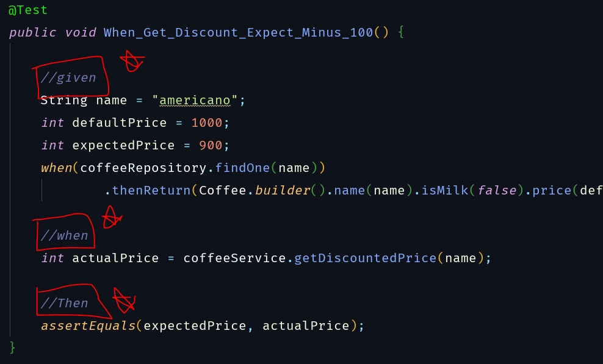Click the getDiscountedPrice method call

(x=366, y=259)
